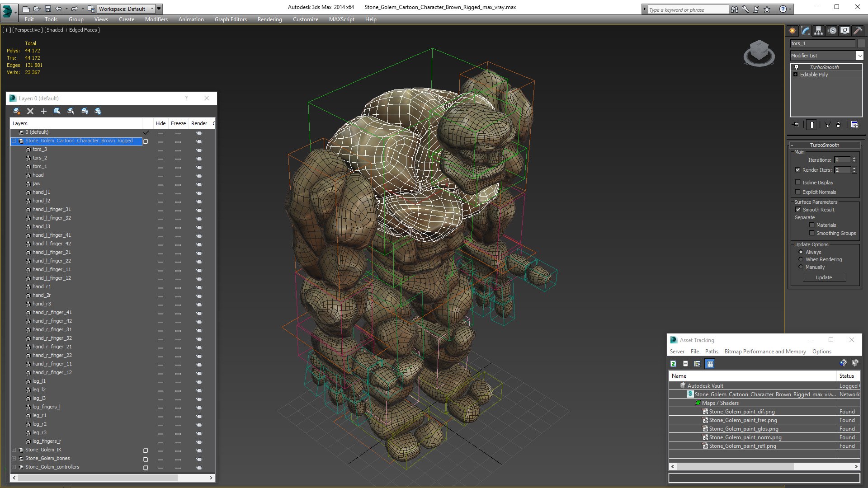Click the Open File icon
The width and height of the screenshot is (868, 488).
pyautogui.click(x=37, y=9)
